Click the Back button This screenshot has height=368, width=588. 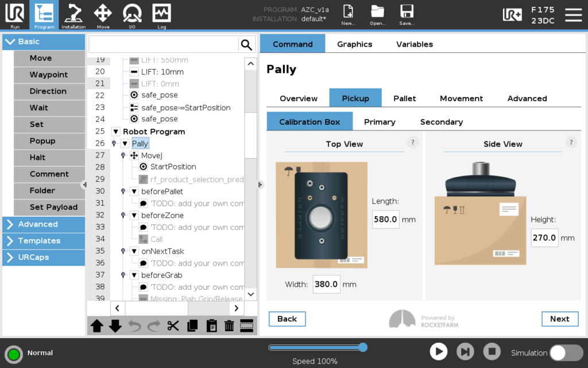pyautogui.click(x=287, y=319)
